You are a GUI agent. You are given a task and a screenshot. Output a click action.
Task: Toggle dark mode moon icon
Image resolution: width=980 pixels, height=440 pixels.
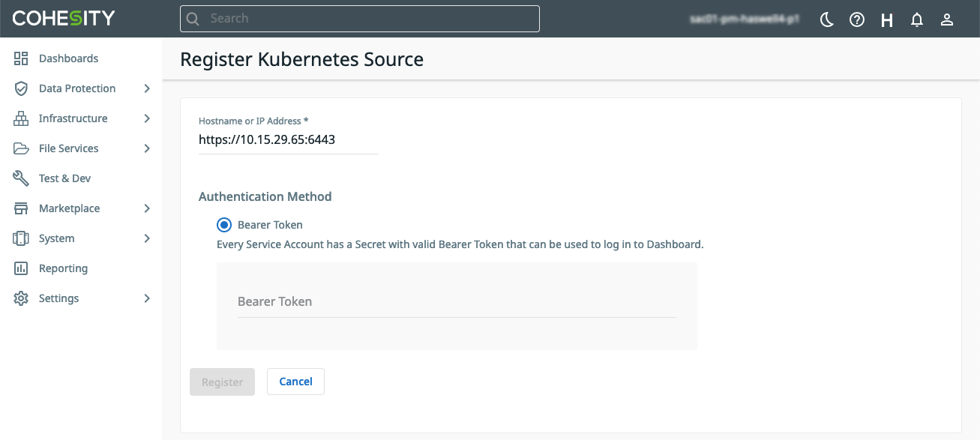827,20
